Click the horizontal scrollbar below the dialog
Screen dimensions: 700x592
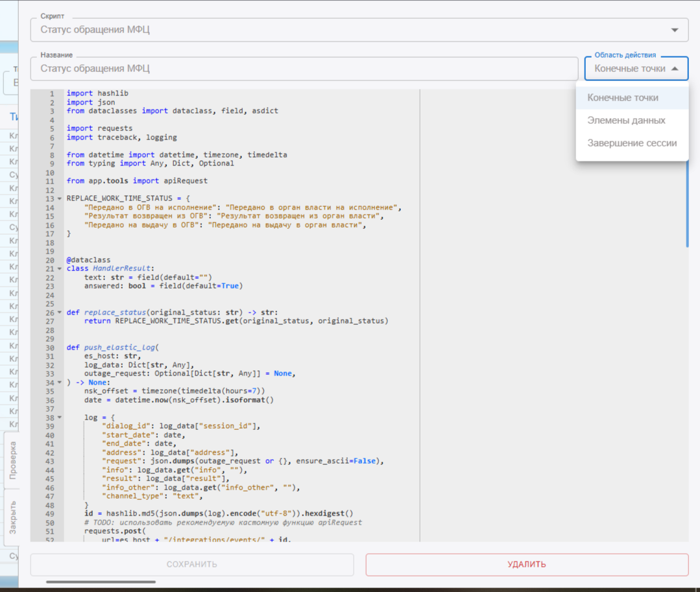point(101,582)
